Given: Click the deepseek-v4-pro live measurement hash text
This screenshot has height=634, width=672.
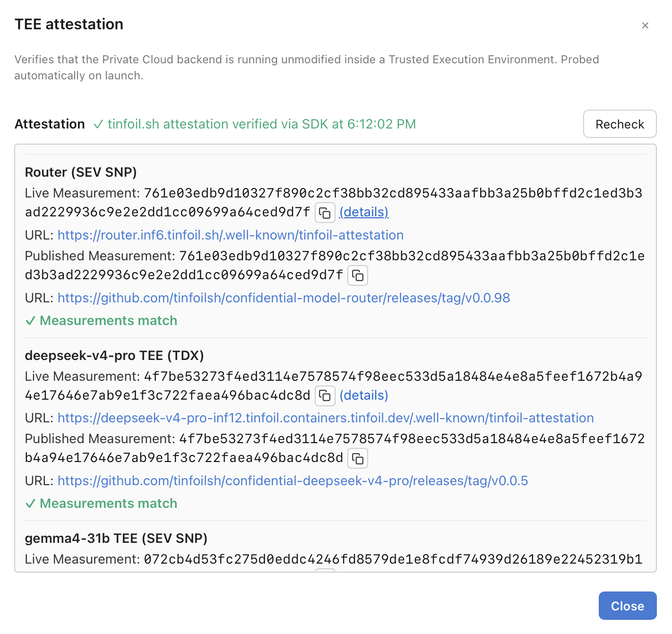Looking at the screenshot, I should click(334, 386).
